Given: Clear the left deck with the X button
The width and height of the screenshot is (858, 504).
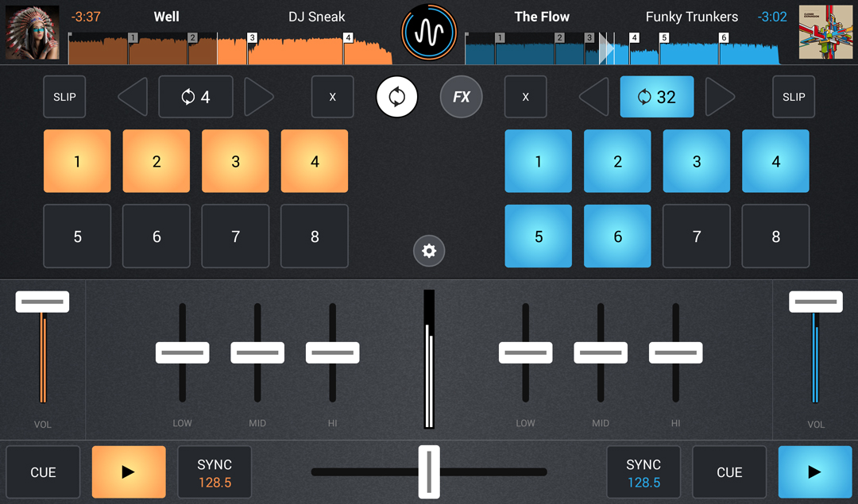Looking at the screenshot, I should [x=333, y=97].
